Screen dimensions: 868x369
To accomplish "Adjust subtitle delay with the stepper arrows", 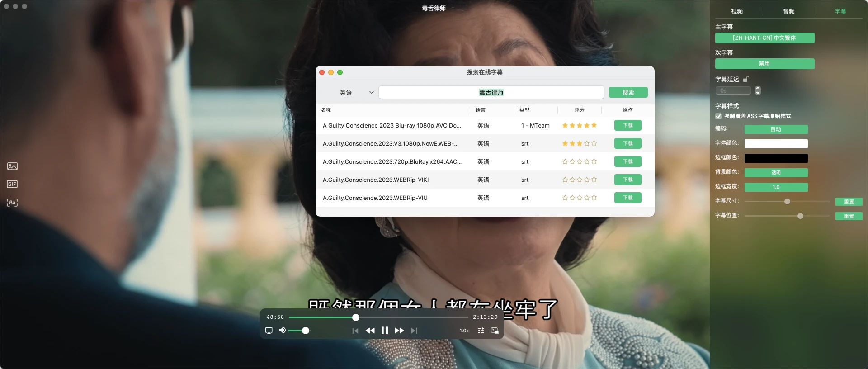I will coord(758,90).
